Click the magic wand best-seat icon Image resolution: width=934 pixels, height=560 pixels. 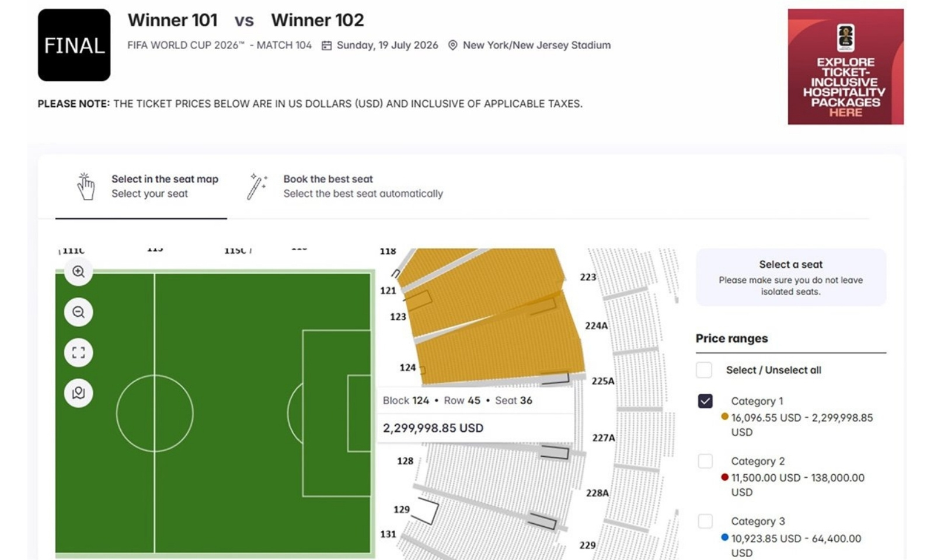[256, 186]
